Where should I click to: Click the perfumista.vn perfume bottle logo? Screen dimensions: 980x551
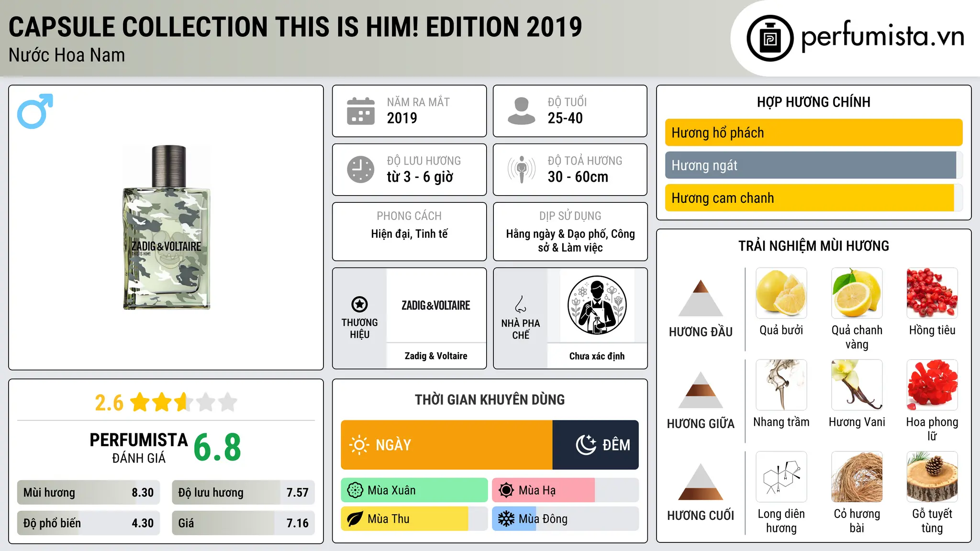pos(770,38)
